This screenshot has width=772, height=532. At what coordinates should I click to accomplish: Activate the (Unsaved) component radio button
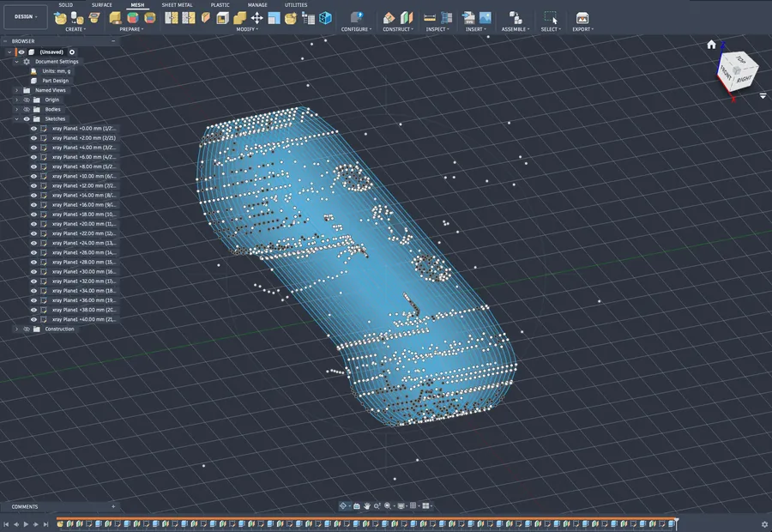[x=72, y=52]
